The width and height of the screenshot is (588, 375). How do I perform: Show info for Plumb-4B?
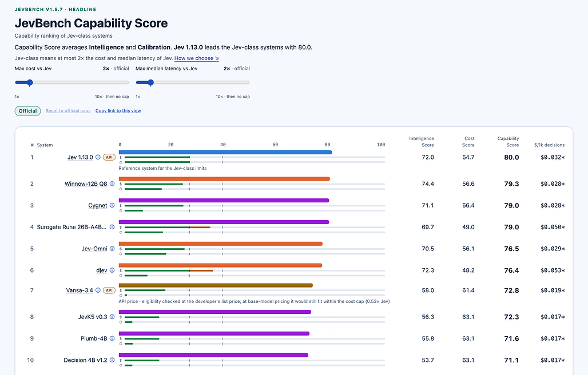(112, 338)
